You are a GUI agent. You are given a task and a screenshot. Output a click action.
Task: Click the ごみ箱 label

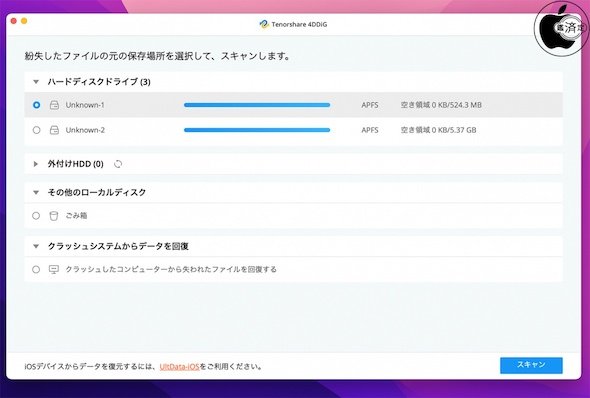click(76, 216)
